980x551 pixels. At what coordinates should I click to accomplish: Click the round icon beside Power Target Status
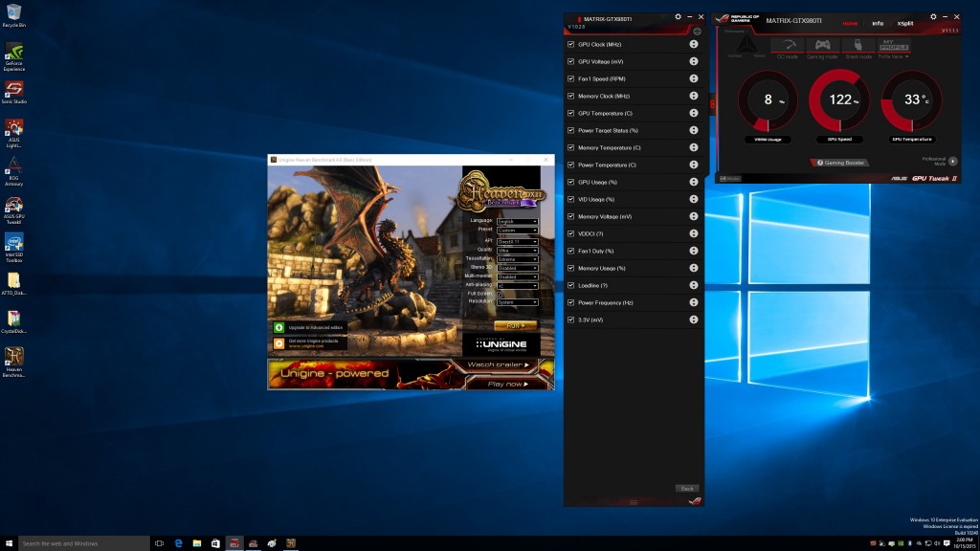pos(694,130)
